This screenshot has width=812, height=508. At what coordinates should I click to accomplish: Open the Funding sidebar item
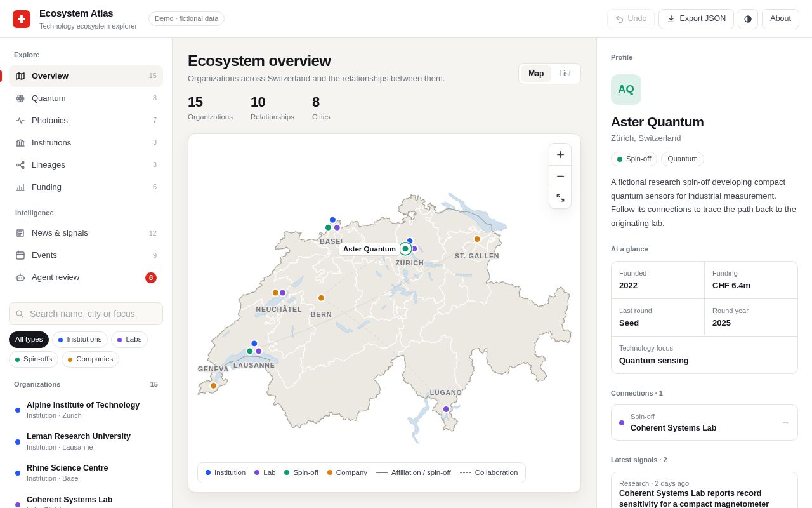(86, 187)
